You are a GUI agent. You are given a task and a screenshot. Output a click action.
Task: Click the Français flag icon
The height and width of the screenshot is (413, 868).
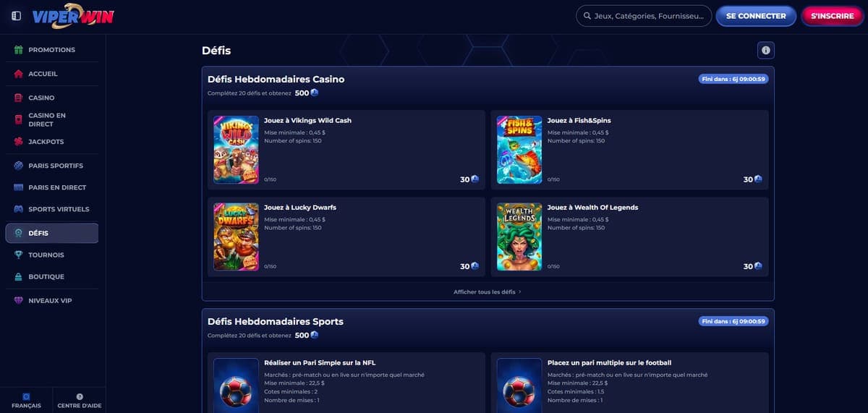27,396
